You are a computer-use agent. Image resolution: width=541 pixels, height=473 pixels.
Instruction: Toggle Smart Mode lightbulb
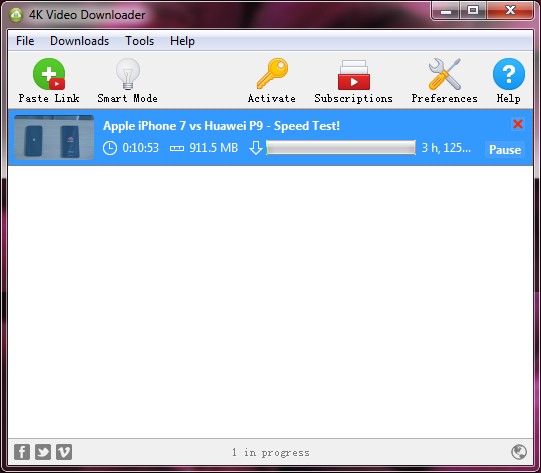128,74
